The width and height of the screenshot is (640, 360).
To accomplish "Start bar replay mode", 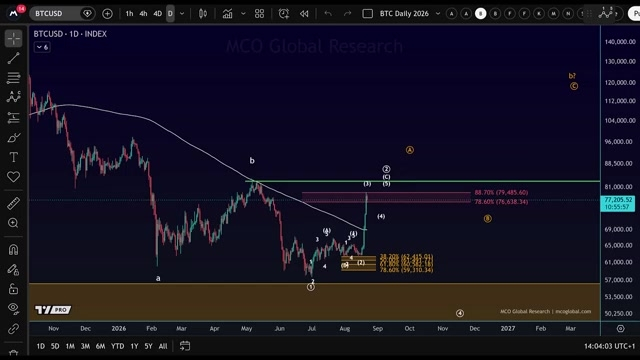I will click(304, 14).
